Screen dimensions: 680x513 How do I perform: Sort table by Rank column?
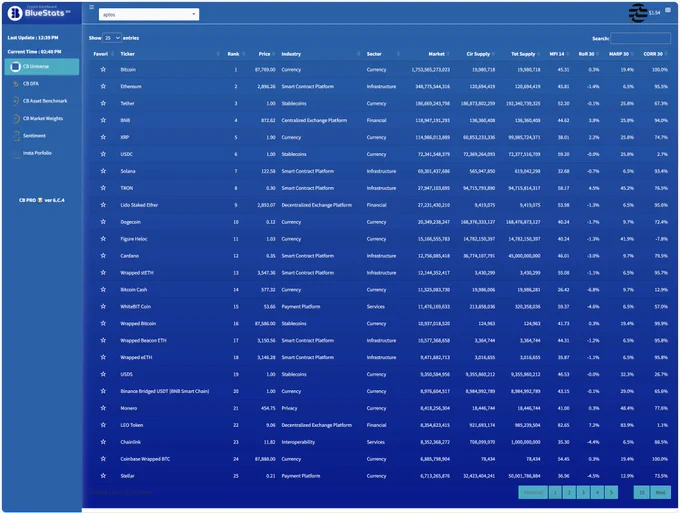(x=235, y=54)
